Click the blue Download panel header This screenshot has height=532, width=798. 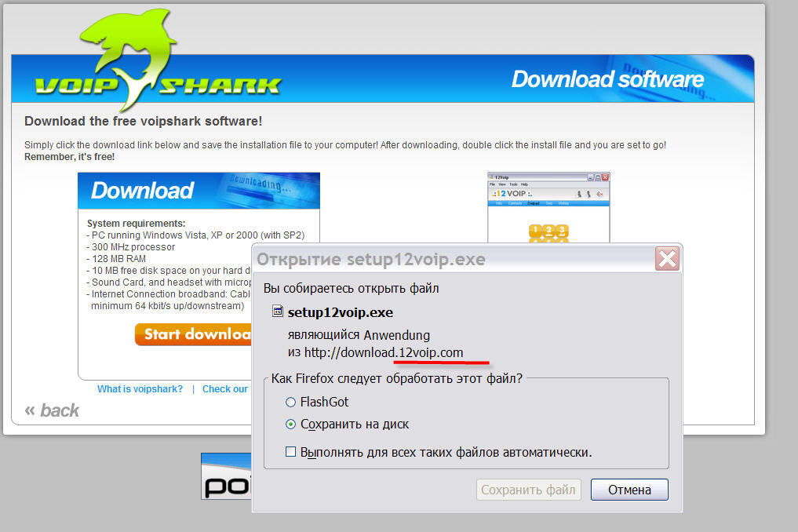199,191
